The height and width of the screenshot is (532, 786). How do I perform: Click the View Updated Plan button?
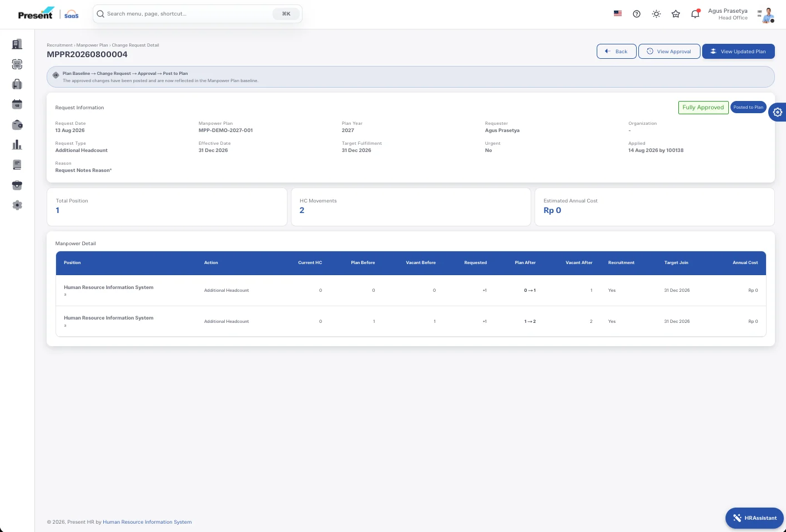pos(738,52)
